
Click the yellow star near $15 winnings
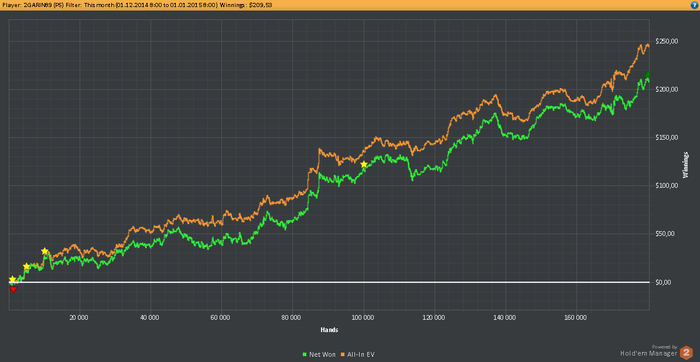pos(26,266)
